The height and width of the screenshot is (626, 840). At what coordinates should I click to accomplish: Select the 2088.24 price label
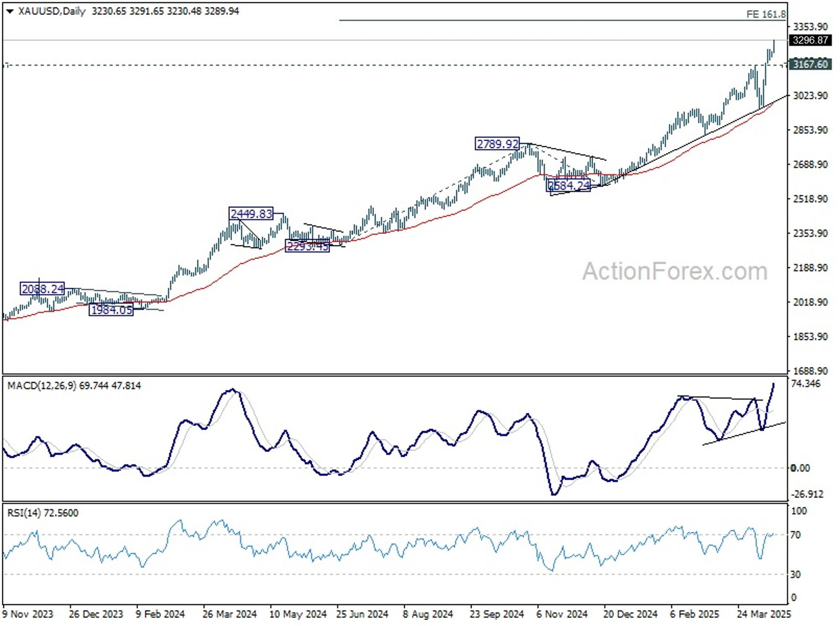42,289
